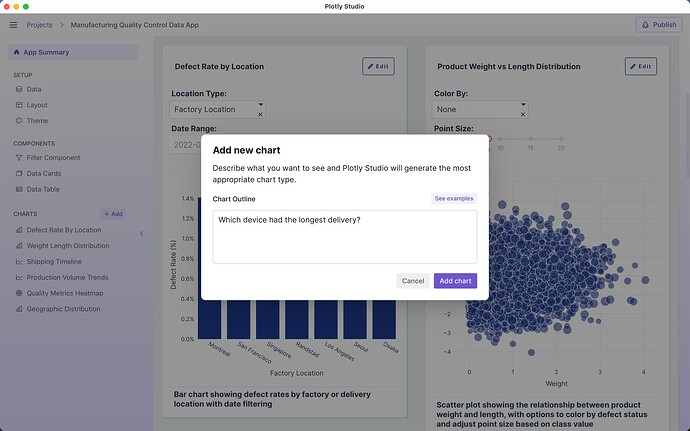The width and height of the screenshot is (690, 431).
Task: Set Point Size slider to 20
Action: click(x=561, y=139)
